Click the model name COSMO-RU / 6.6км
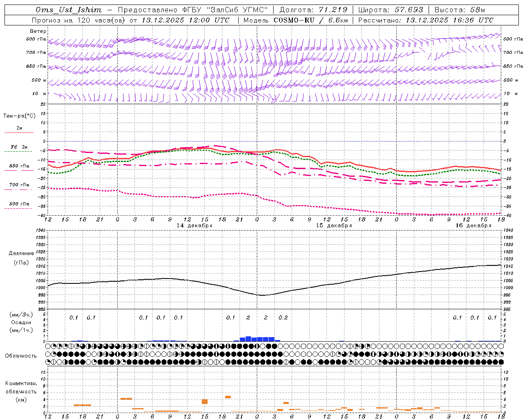This screenshot has width=525, height=420. 310,20
